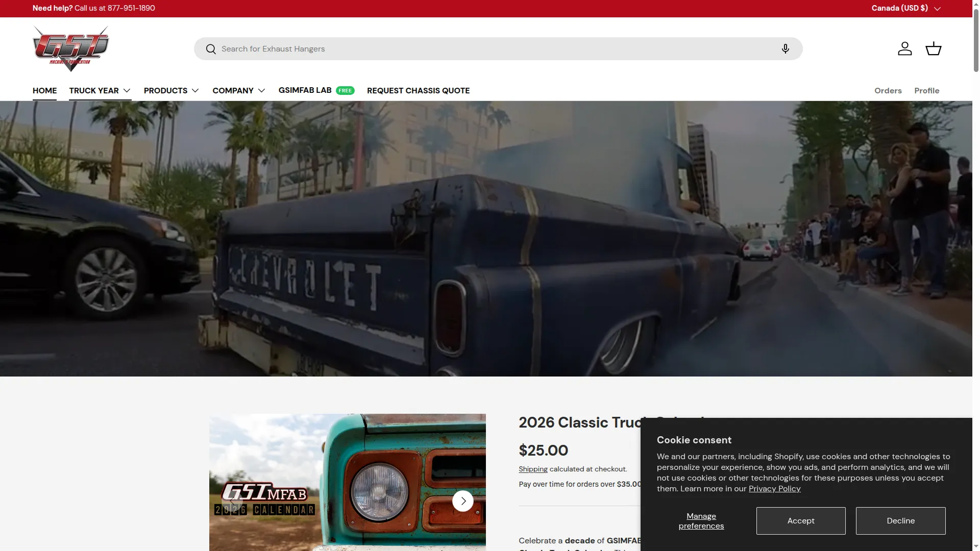Open the account login icon
980x551 pixels.
pos(905,48)
